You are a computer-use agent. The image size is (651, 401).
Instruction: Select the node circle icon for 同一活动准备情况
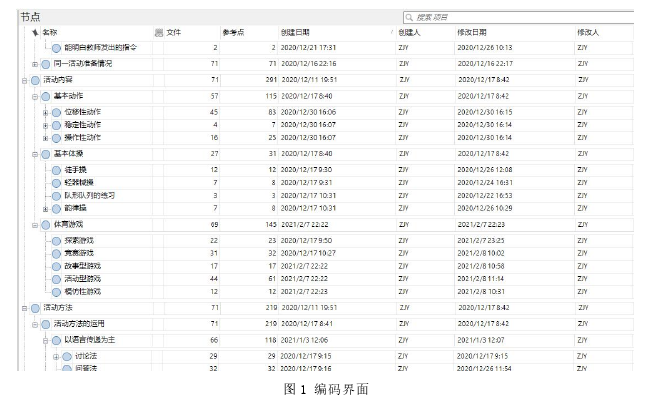click(46, 64)
